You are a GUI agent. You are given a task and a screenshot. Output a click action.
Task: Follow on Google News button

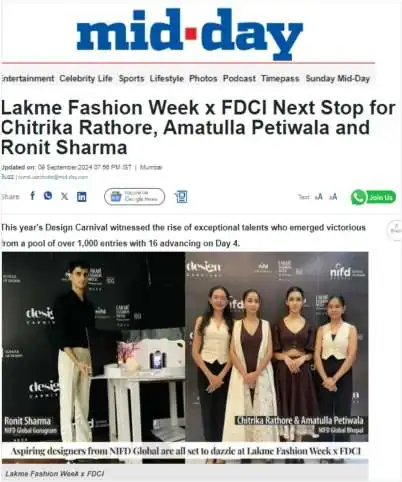[x=134, y=197]
